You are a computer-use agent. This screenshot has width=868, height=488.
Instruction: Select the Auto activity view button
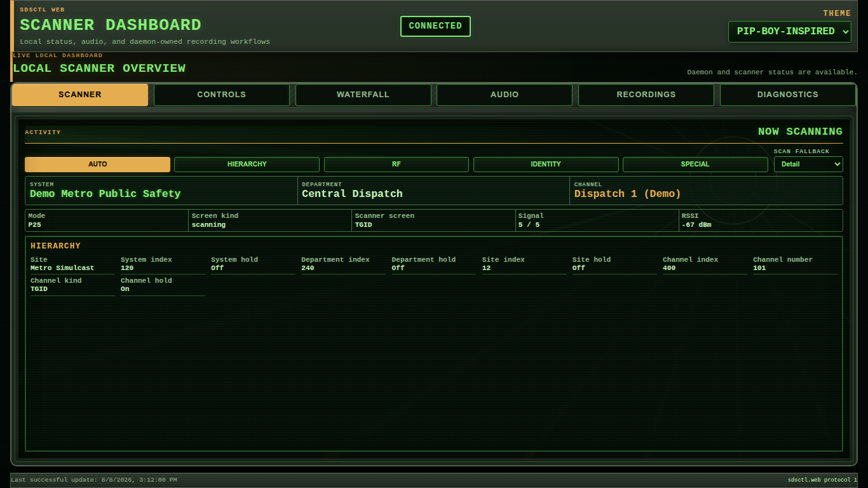point(97,165)
